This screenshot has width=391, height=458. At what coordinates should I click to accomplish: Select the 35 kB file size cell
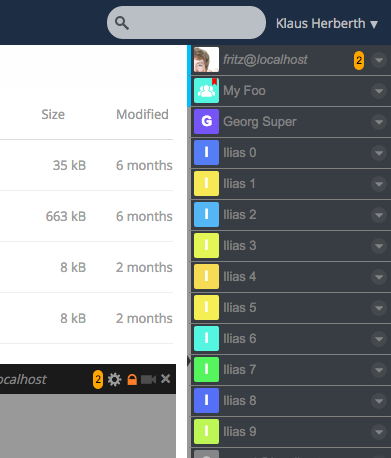tap(69, 165)
